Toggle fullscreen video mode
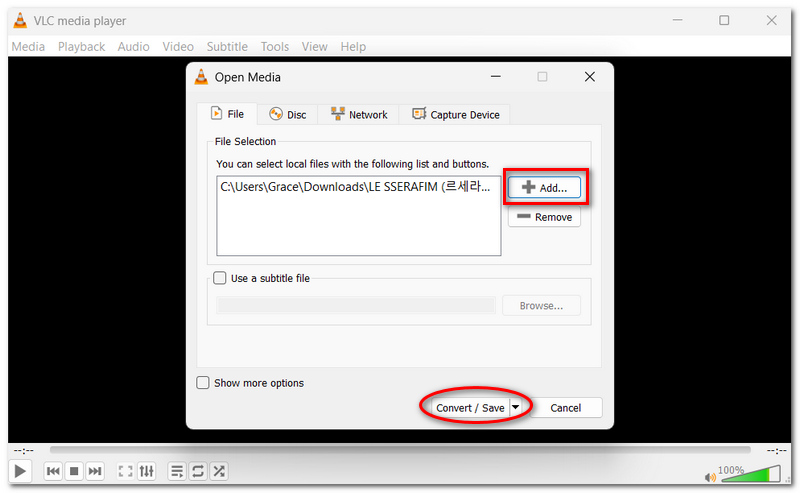800x493 pixels. [x=126, y=471]
